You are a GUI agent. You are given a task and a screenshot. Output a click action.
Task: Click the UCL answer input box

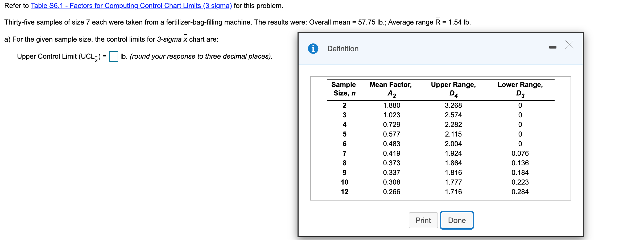coord(114,57)
